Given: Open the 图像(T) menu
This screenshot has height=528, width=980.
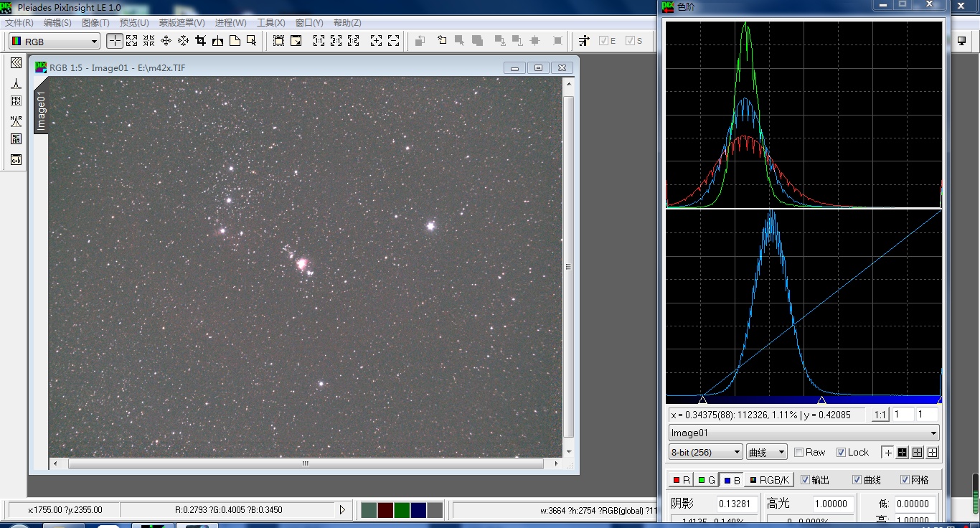Looking at the screenshot, I should coord(95,23).
